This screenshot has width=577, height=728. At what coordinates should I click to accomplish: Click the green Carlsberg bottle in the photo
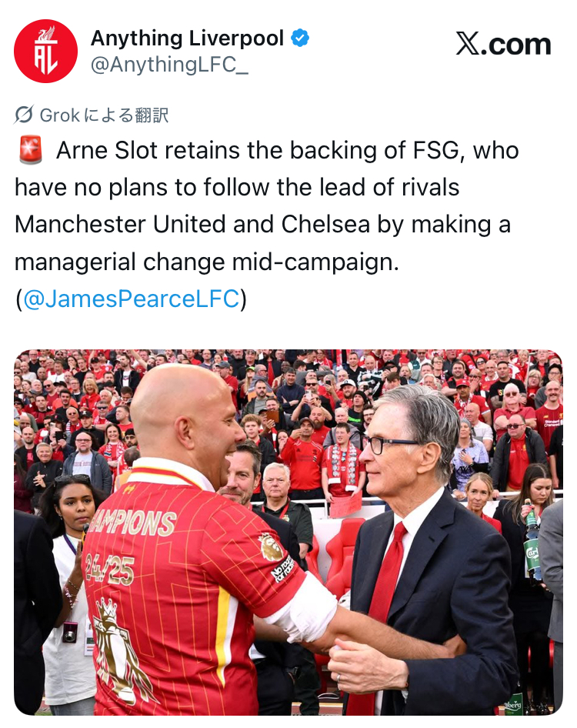(532, 540)
